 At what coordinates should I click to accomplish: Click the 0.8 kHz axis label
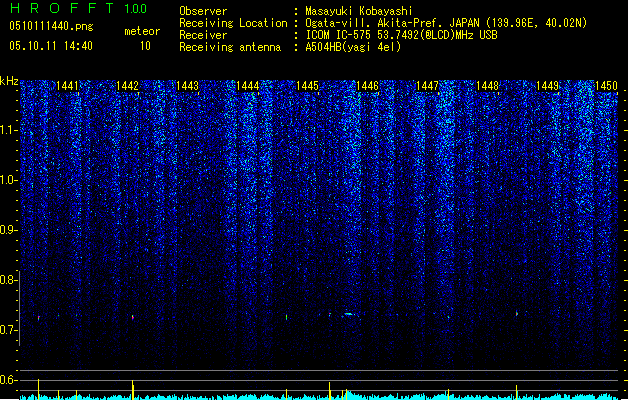pyautogui.click(x=8, y=280)
